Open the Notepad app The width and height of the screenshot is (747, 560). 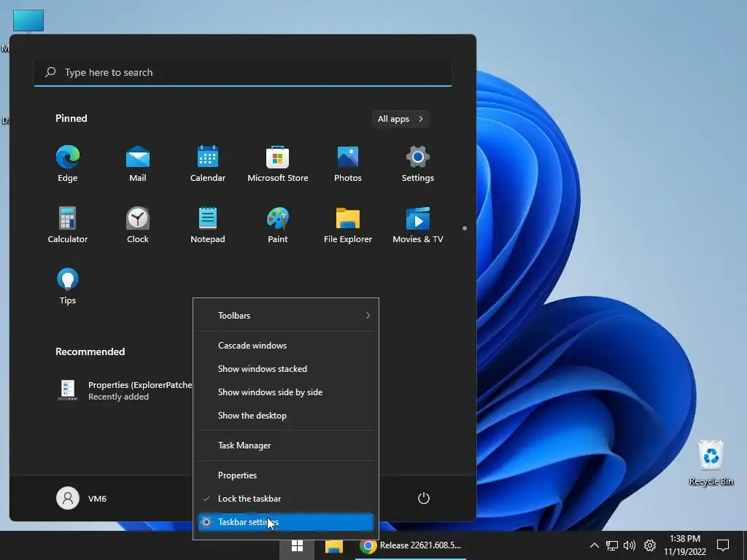208,225
